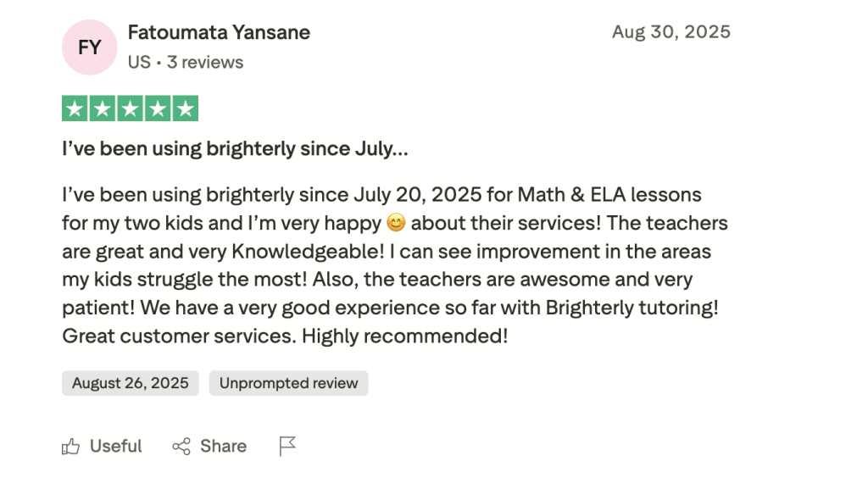Click the FY profile avatar

pyautogui.click(x=89, y=47)
